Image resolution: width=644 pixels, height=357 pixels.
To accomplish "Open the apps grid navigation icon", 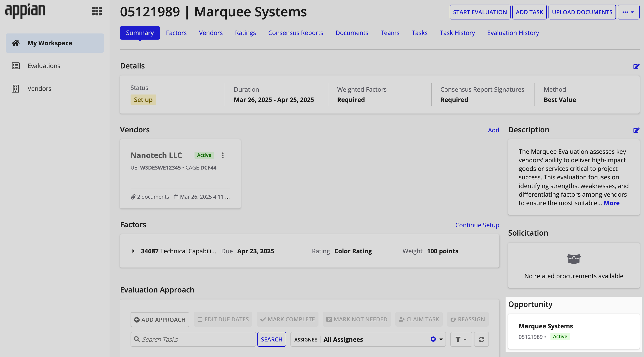I will [97, 11].
